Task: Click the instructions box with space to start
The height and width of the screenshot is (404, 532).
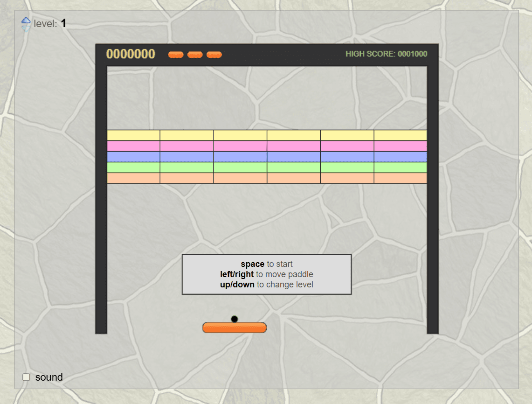Action: point(267,274)
